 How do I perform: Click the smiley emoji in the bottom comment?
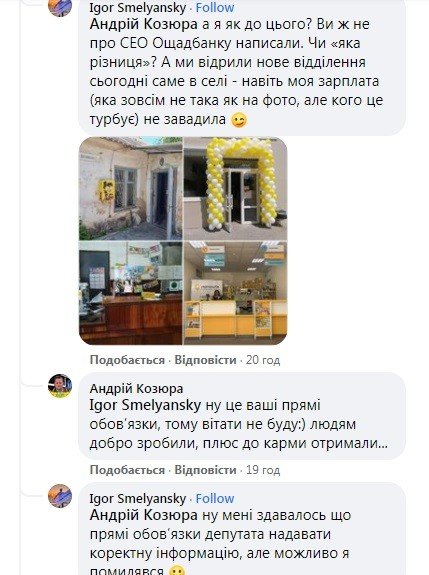pyautogui.click(x=178, y=571)
